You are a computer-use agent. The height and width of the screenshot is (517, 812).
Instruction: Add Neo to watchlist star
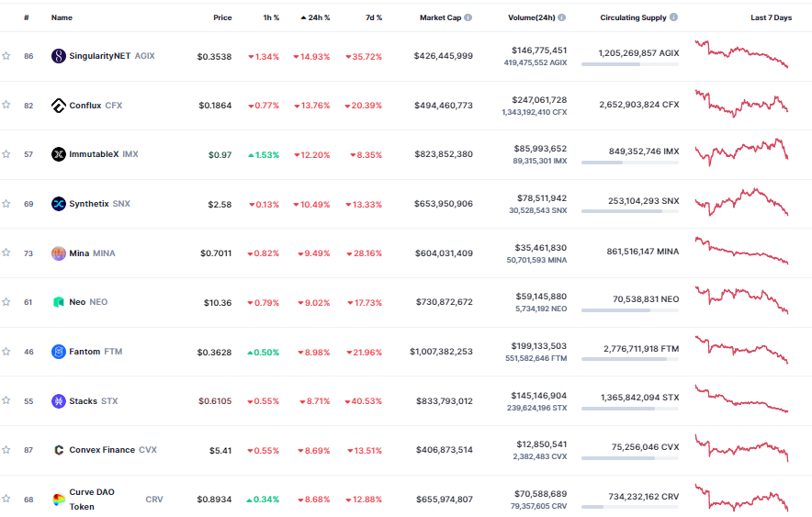(6, 302)
